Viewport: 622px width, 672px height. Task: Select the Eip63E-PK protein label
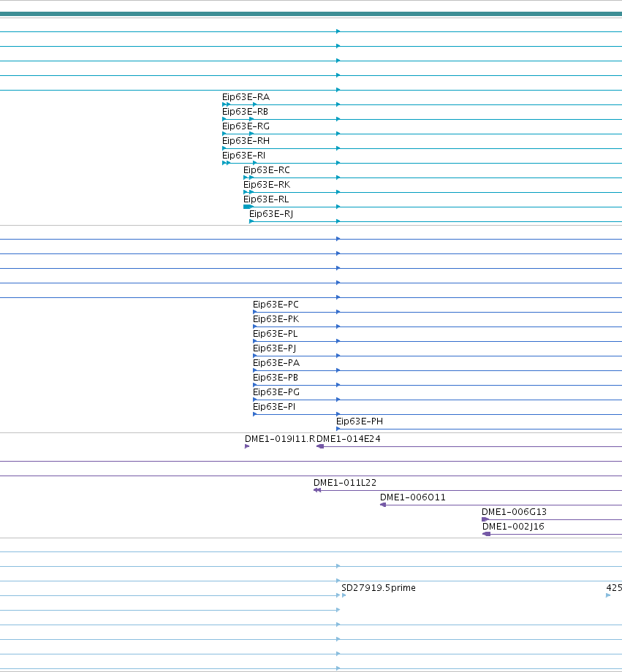coord(276,319)
